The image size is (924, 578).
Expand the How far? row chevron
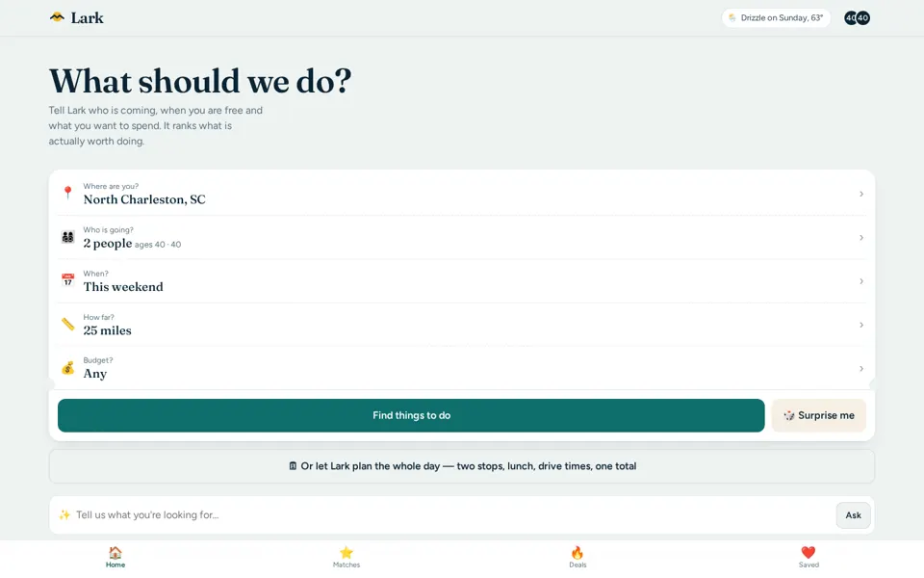click(x=860, y=325)
